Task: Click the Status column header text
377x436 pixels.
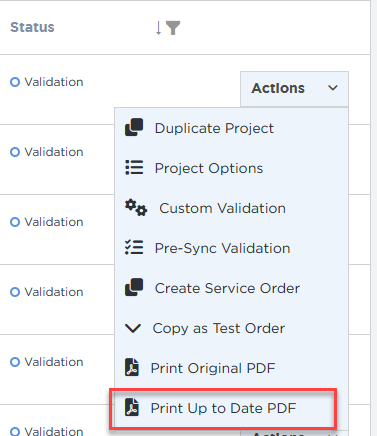Action: pos(32,27)
